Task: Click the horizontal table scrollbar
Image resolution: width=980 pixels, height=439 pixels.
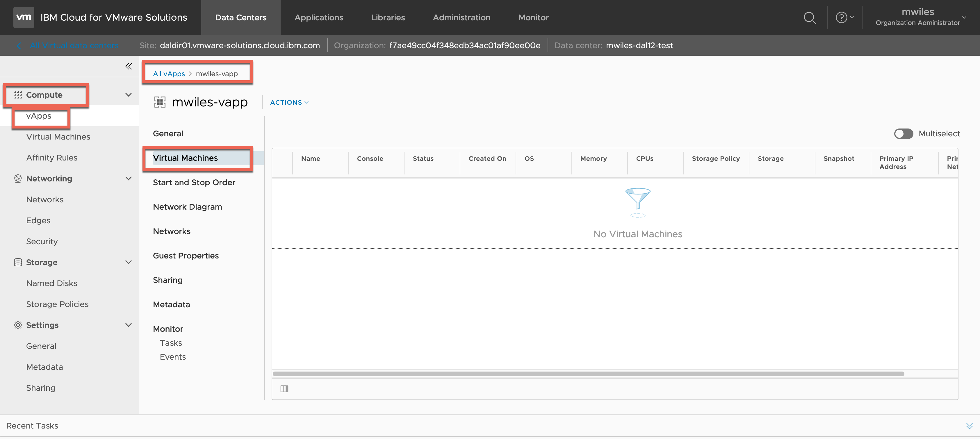Action: (588, 374)
